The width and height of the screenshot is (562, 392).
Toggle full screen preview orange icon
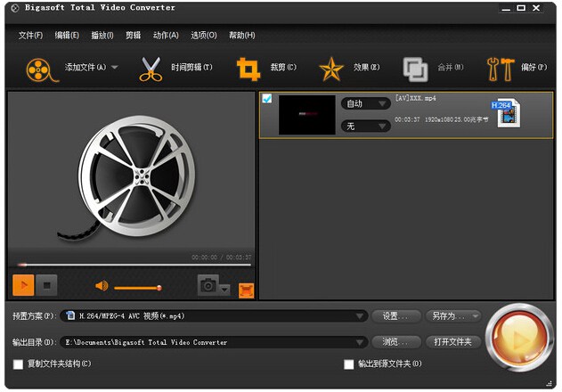pos(246,290)
